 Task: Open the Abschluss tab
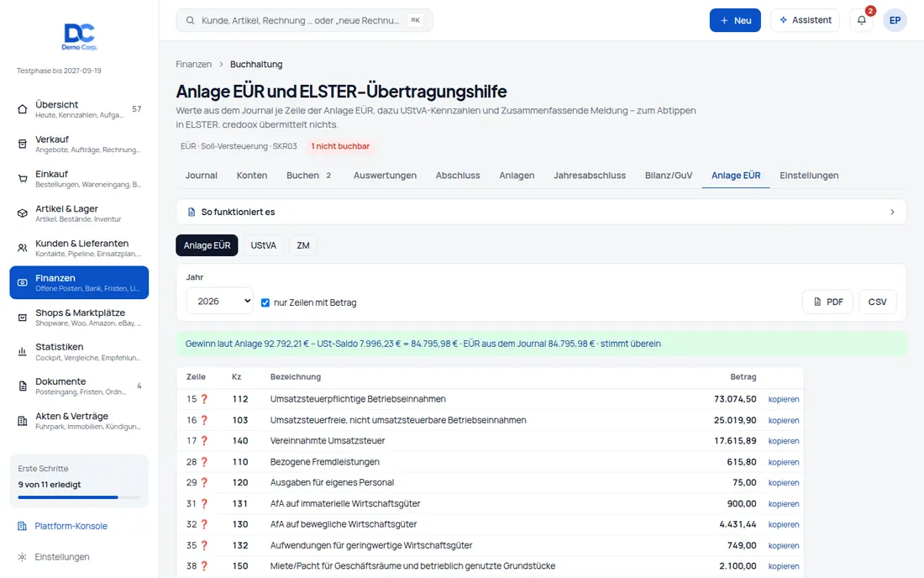(458, 176)
